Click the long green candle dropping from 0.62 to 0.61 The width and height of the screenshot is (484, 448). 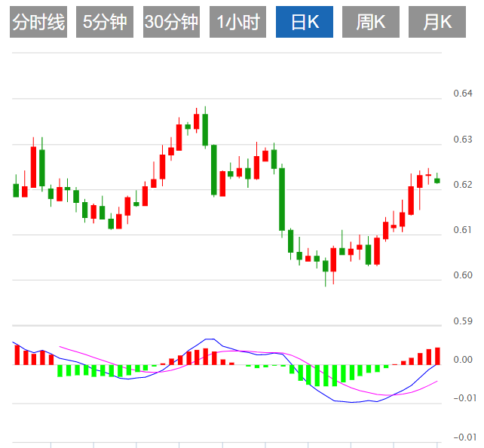pos(282,198)
